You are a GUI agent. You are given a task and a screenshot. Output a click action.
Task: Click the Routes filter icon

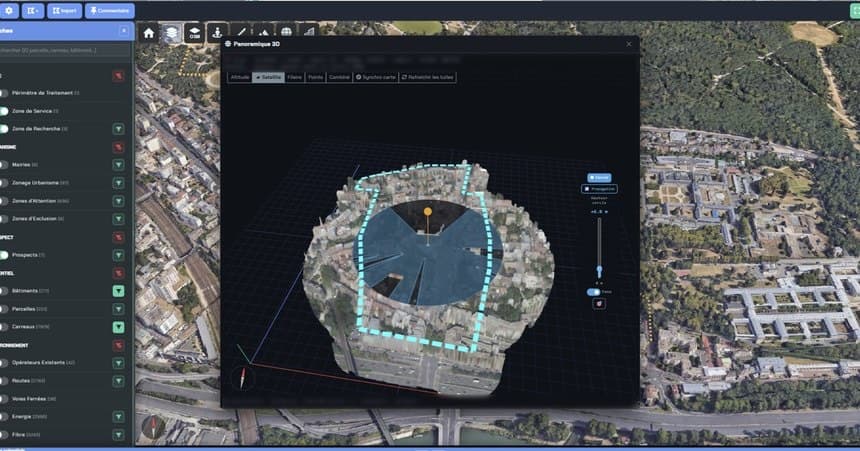coord(118,381)
